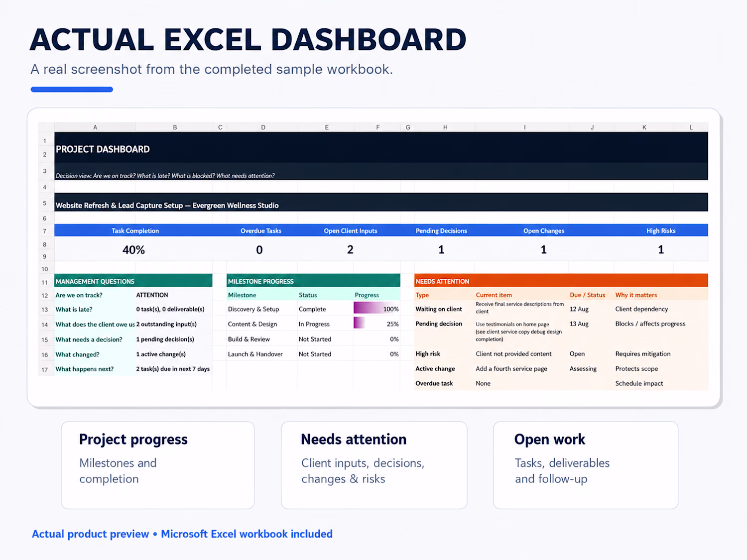Click the 'Pending Decisions' KPI label
Screen dimensions: 747x560
(441, 231)
